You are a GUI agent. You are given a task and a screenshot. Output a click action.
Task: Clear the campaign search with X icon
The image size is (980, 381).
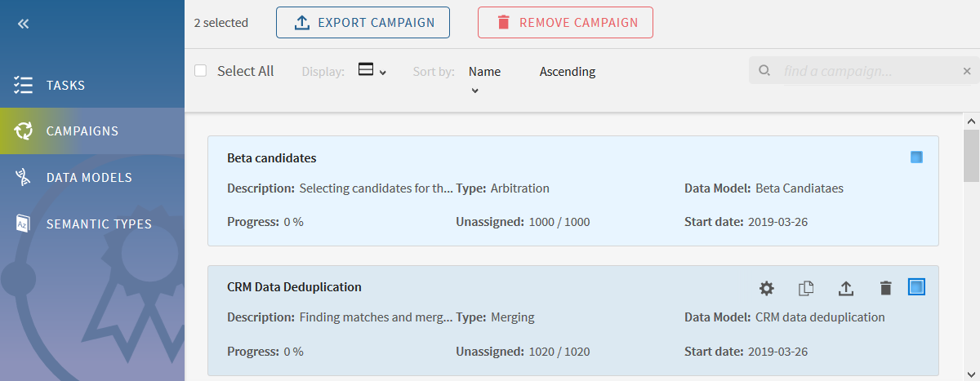[x=967, y=71]
